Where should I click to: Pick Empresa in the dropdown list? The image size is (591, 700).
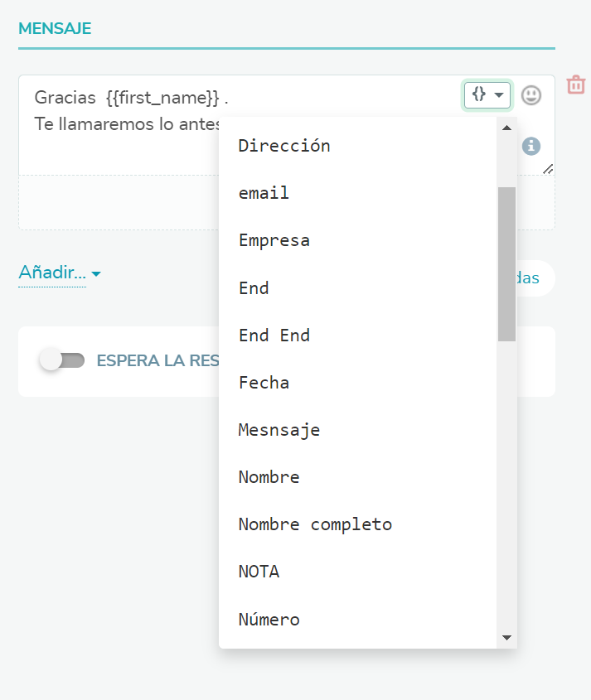click(274, 241)
